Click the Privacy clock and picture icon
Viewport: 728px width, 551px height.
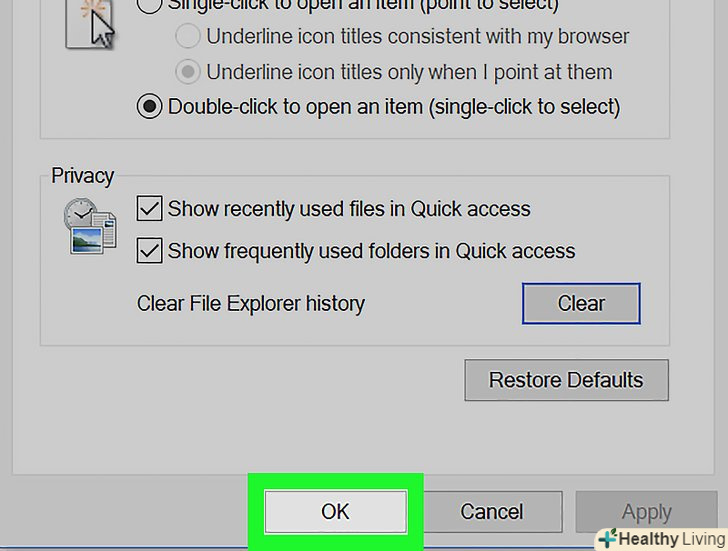click(89, 225)
